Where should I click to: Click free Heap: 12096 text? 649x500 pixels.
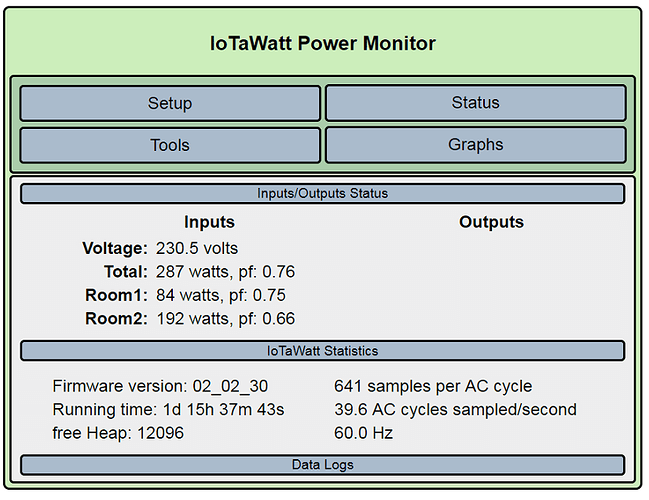tap(118, 433)
